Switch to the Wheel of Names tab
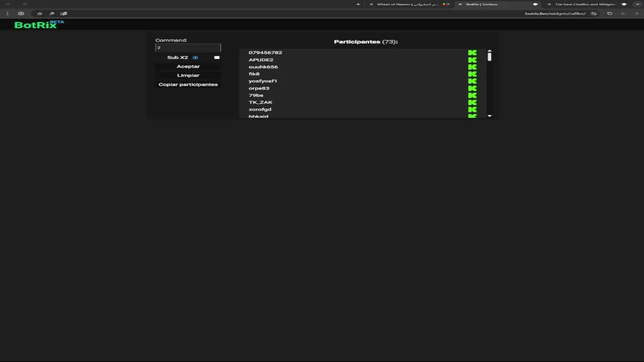Viewport: 644px width, 362px height. pos(410,4)
